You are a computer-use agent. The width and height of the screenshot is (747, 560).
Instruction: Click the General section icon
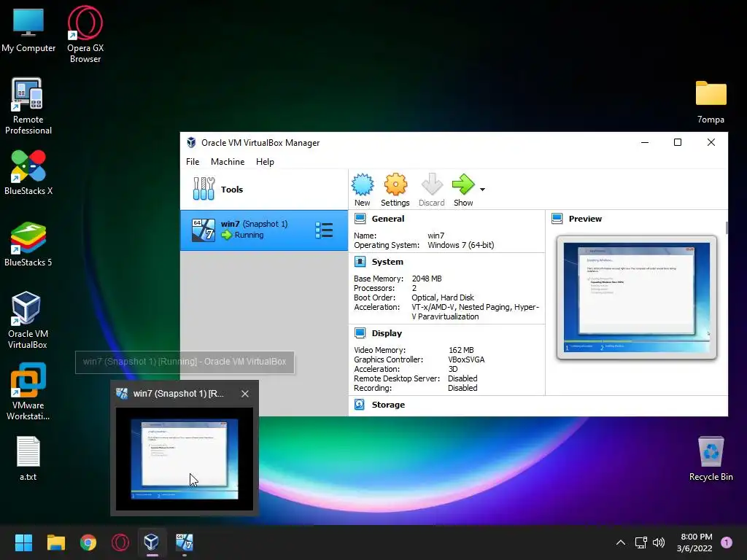360,219
